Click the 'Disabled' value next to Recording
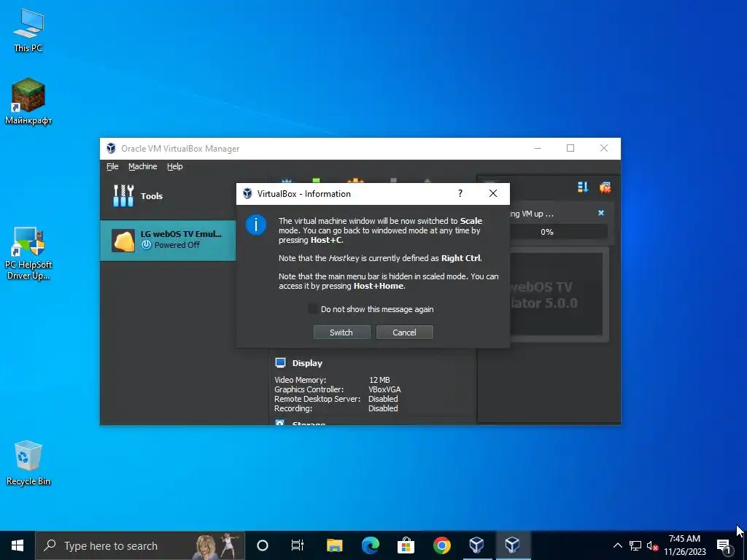Image resolution: width=747 pixels, height=560 pixels. pos(383,408)
